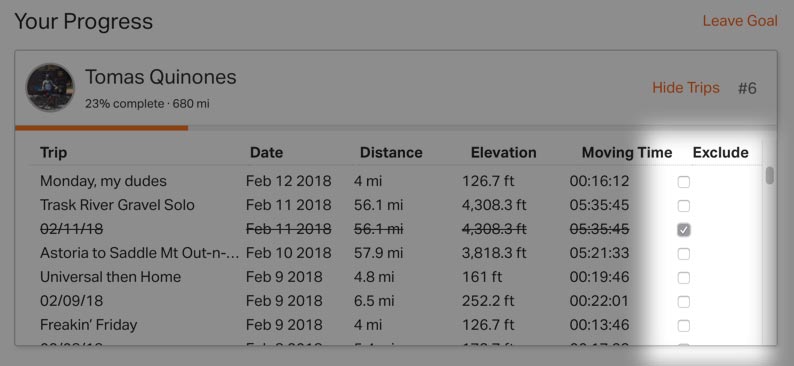Click the orange goal progress bar

pos(102,128)
